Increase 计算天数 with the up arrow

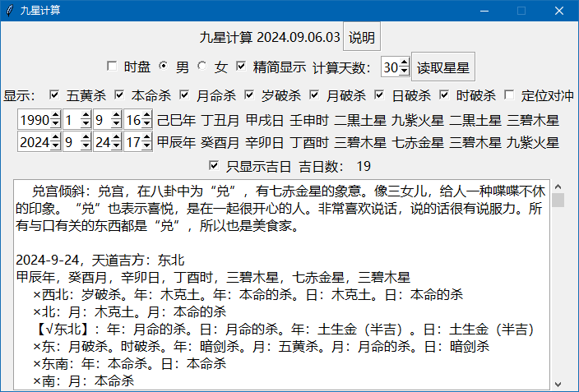[405, 62]
